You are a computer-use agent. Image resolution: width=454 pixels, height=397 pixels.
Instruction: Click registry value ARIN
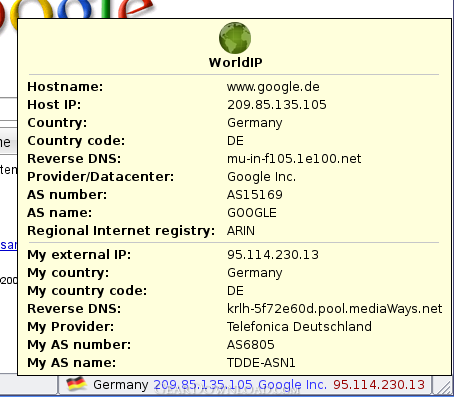click(241, 231)
